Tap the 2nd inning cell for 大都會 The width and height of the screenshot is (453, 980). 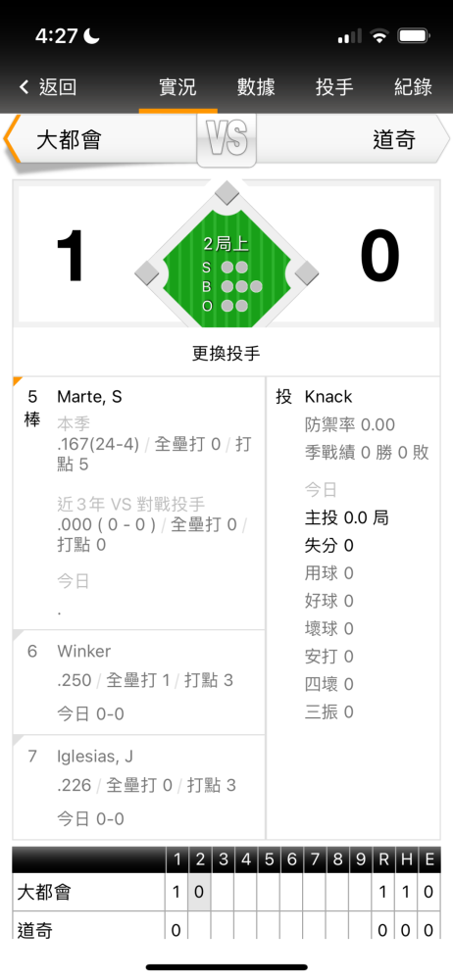[200, 892]
